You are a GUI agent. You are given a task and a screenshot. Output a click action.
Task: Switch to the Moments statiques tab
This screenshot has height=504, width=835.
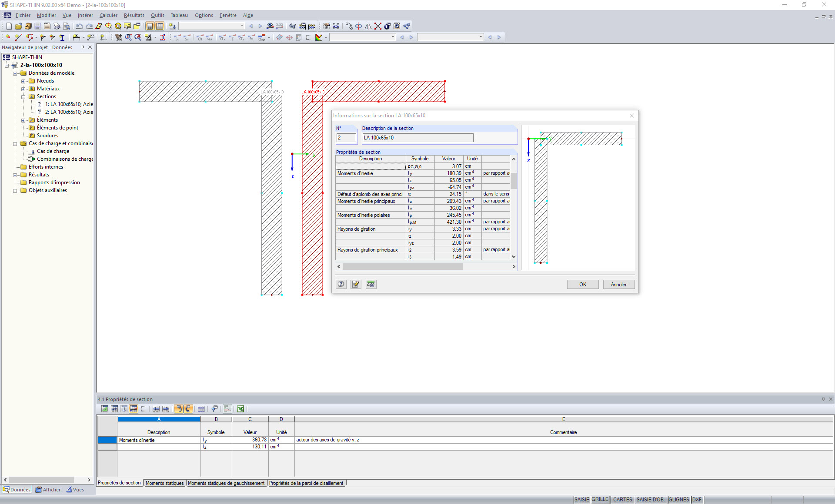click(164, 483)
